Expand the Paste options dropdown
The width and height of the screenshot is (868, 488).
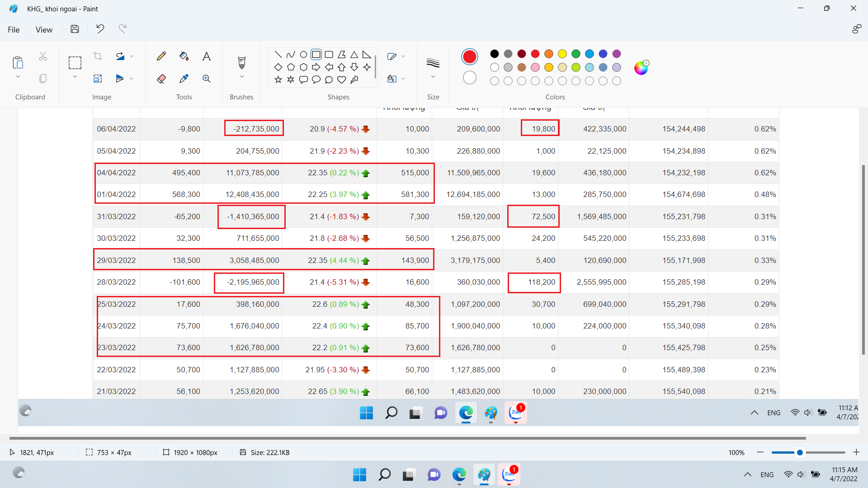[18, 77]
